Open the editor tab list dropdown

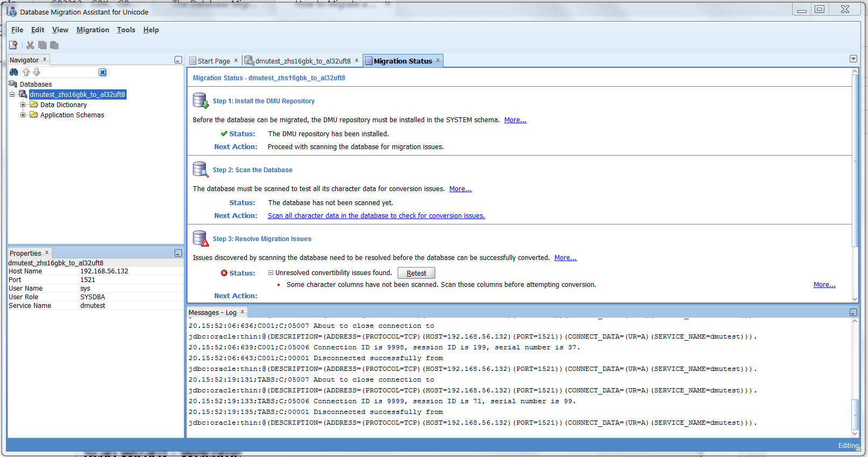(x=853, y=59)
